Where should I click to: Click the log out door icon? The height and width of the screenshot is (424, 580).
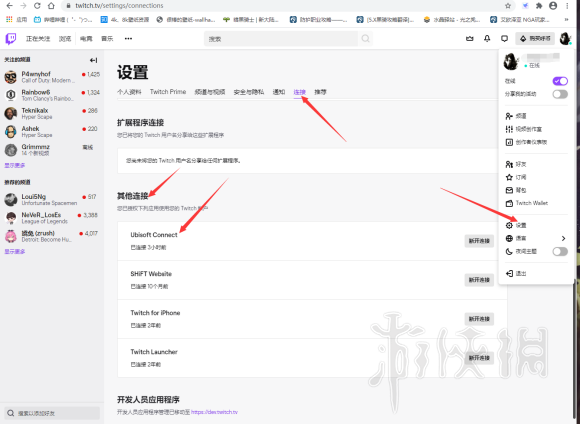click(509, 273)
